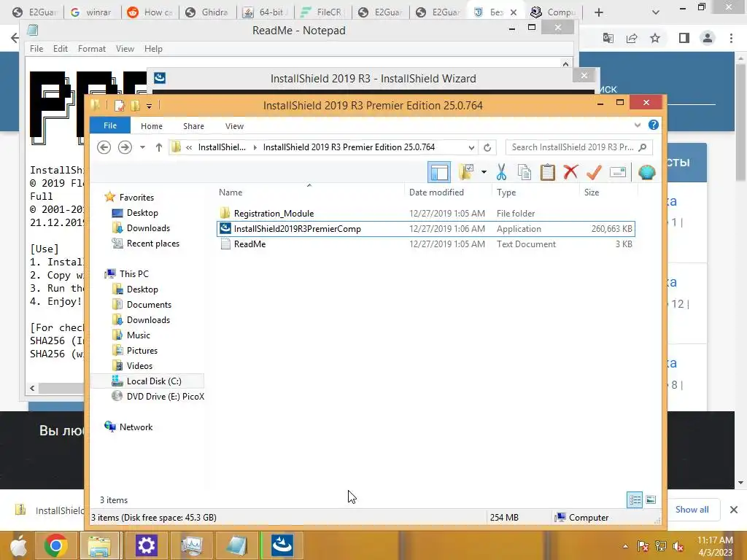Click the orange checkmark Properties icon
Image resolution: width=747 pixels, height=560 pixels.
[594, 172]
